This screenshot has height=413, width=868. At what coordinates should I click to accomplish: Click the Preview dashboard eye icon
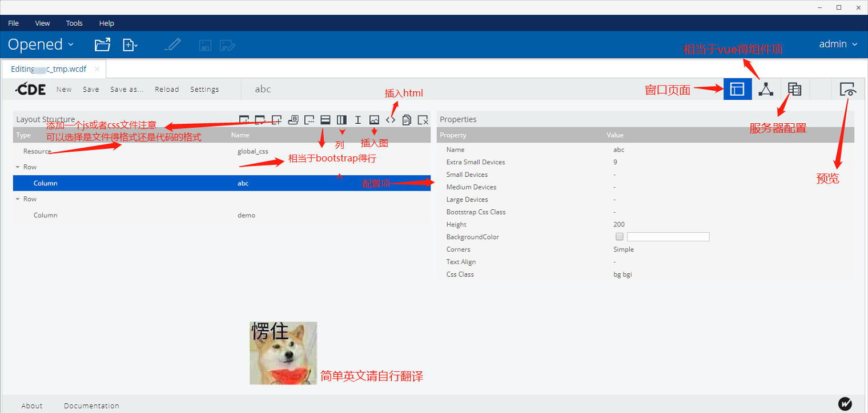click(848, 89)
